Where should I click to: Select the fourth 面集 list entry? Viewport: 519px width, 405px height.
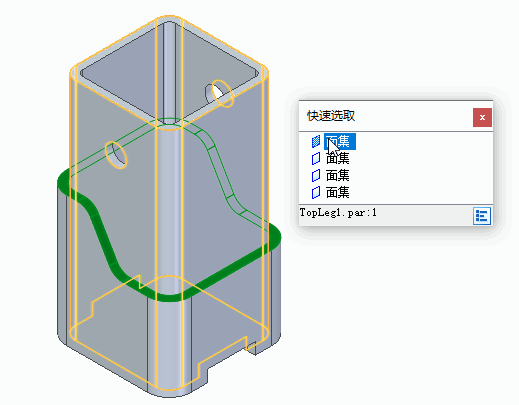[337, 192]
